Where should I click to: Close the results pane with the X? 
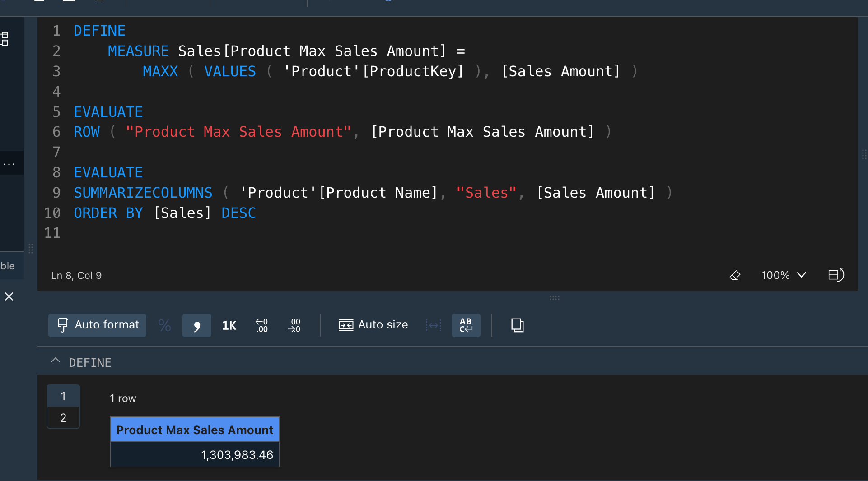[x=9, y=296]
